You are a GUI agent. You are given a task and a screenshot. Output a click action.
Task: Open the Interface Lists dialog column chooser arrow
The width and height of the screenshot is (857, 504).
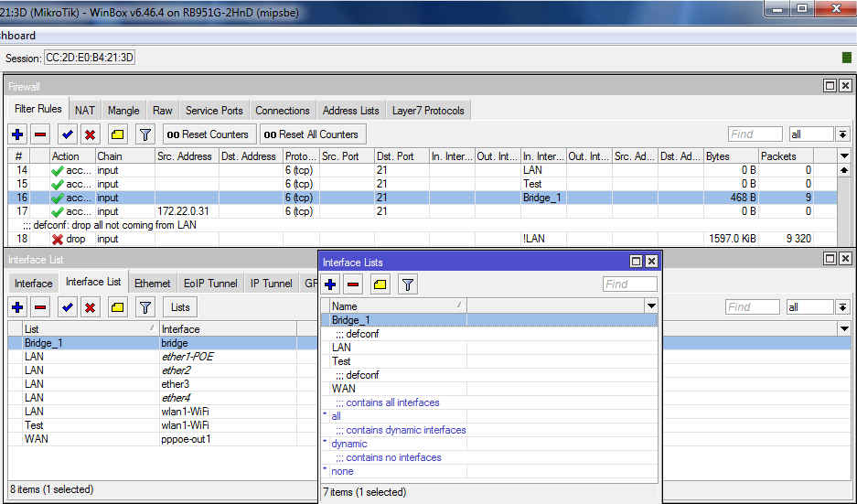tap(651, 306)
